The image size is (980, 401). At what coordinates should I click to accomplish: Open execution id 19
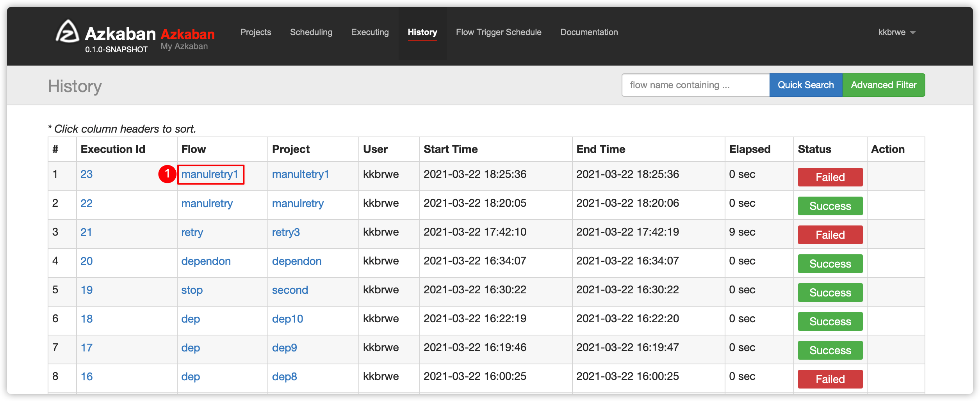(x=87, y=290)
